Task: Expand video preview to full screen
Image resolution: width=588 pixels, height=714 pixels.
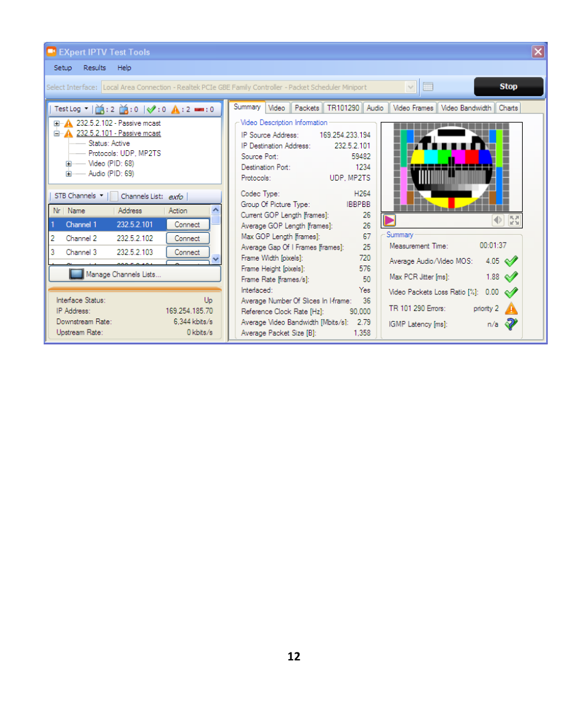Action: point(514,221)
